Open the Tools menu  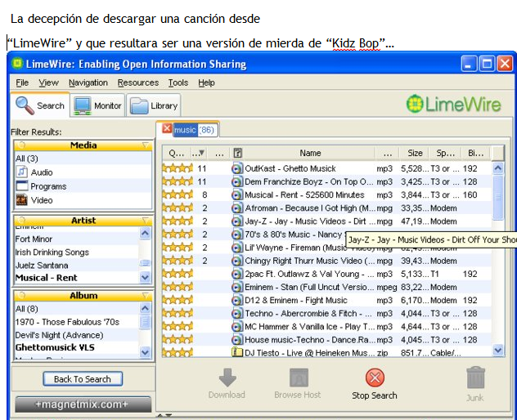[178, 83]
